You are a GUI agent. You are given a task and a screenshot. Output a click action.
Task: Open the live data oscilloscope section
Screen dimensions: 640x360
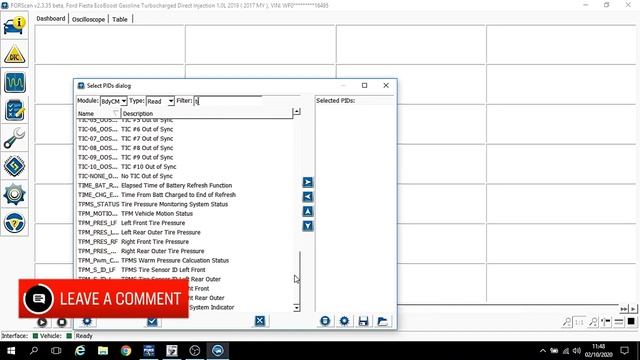tap(15, 82)
